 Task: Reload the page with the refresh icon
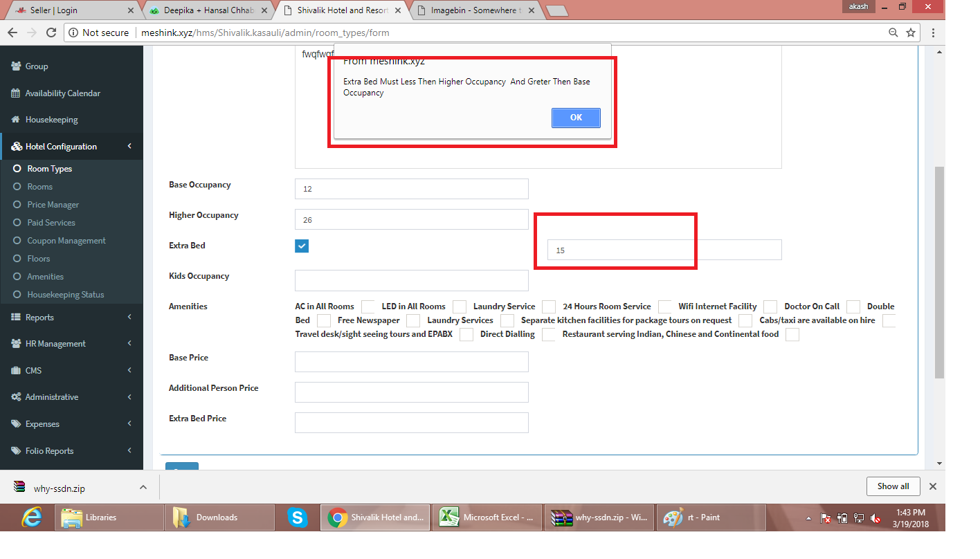(51, 33)
